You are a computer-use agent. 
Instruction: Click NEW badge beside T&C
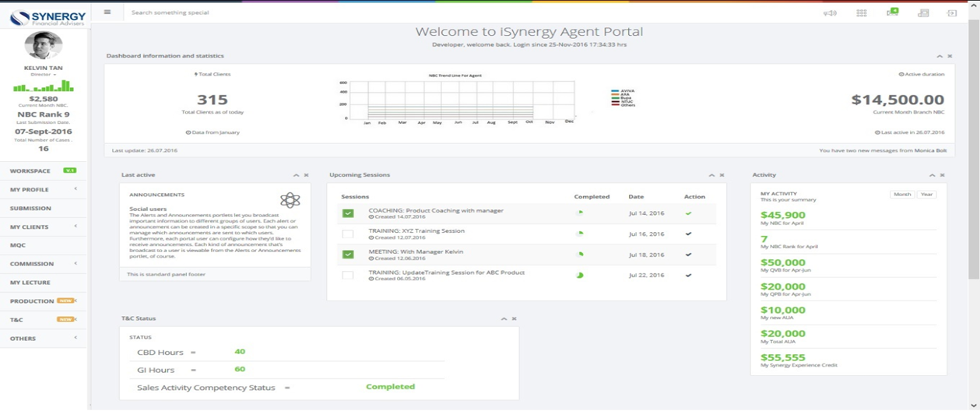point(65,319)
